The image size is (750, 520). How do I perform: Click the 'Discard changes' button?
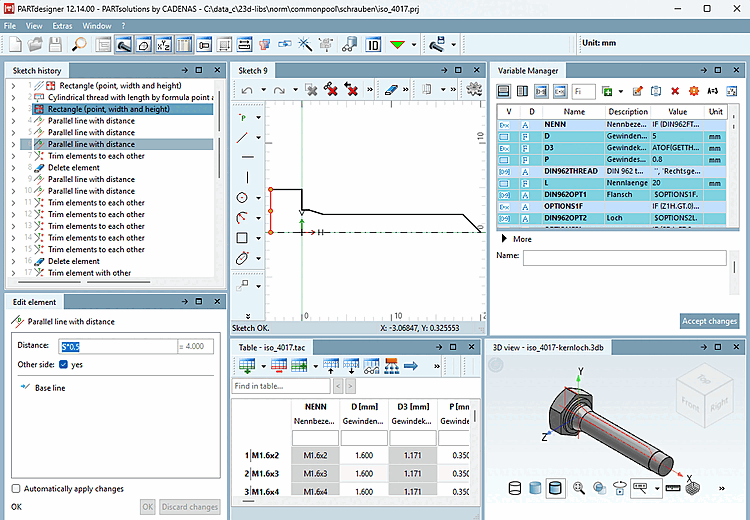(190, 507)
